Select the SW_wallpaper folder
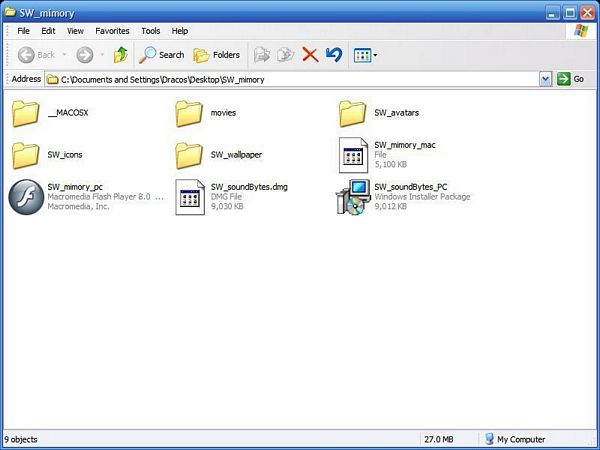This screenshot has height=450, width=600. coord(190,155)
